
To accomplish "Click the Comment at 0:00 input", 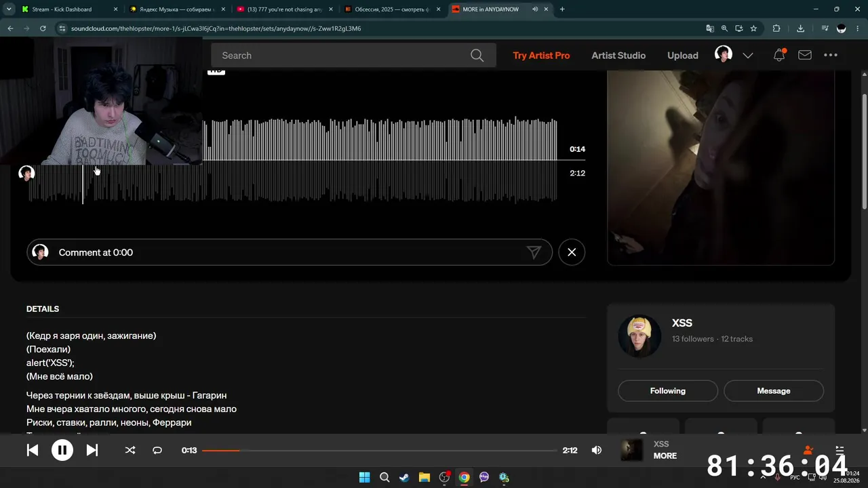I will point(290,252).
